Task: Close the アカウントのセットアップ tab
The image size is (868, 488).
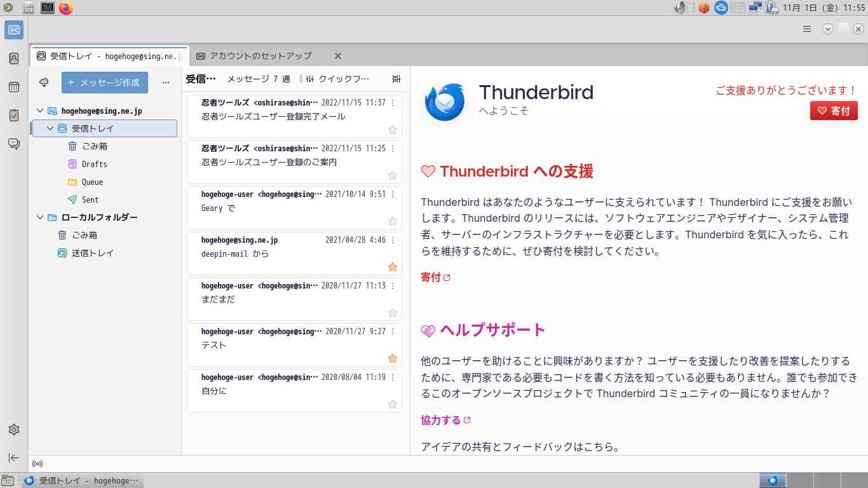Action: coord(338,56)
